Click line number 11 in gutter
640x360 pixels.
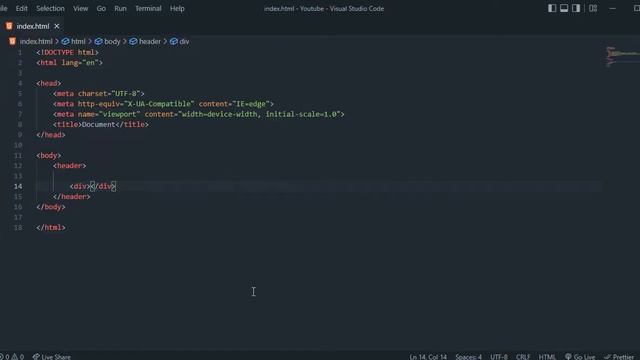(x=18, y=156)
